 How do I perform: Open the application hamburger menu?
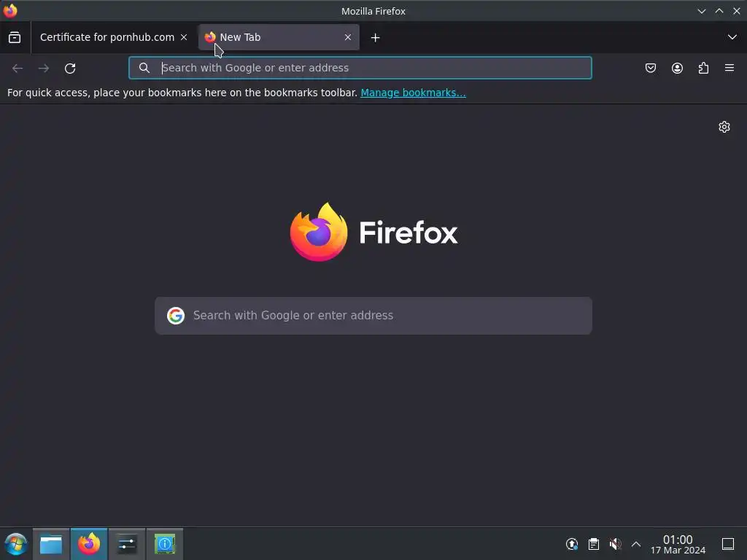click(x=729, y=68)
